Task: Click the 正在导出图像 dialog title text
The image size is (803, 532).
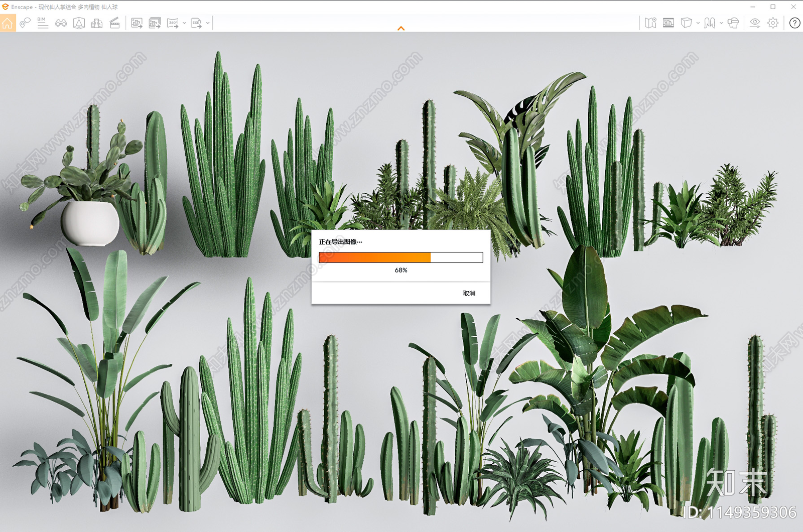Action: click(x=340, y=242)
